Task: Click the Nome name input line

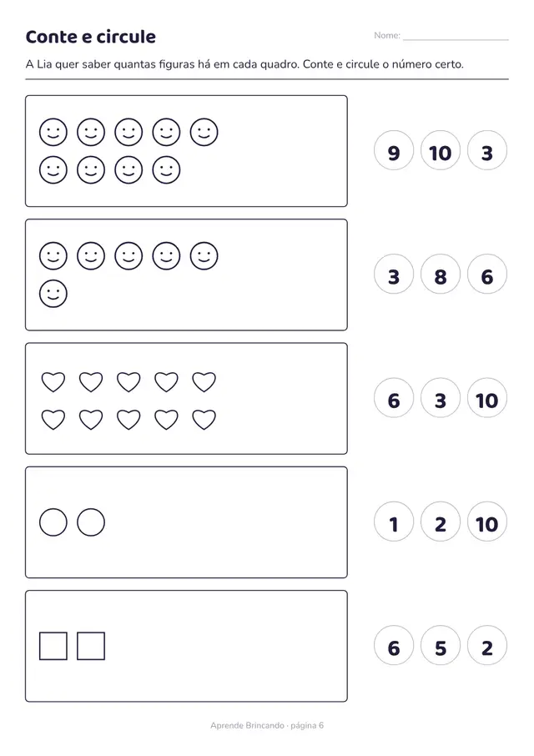Action: [456, 36]
